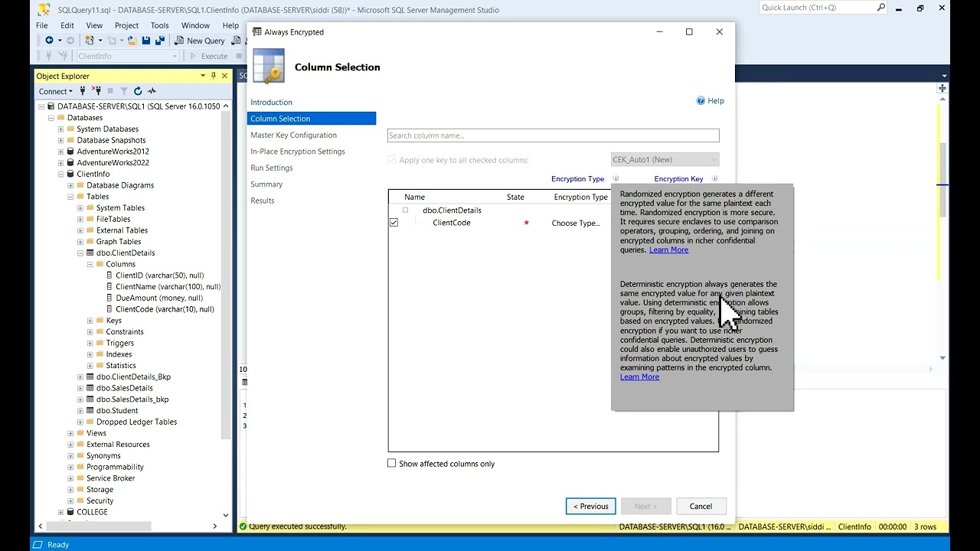Click the DATABASE-SERVER\SQL1 server node icon
The width and height of the screenshot is (980, 551).
click(51, 106)
